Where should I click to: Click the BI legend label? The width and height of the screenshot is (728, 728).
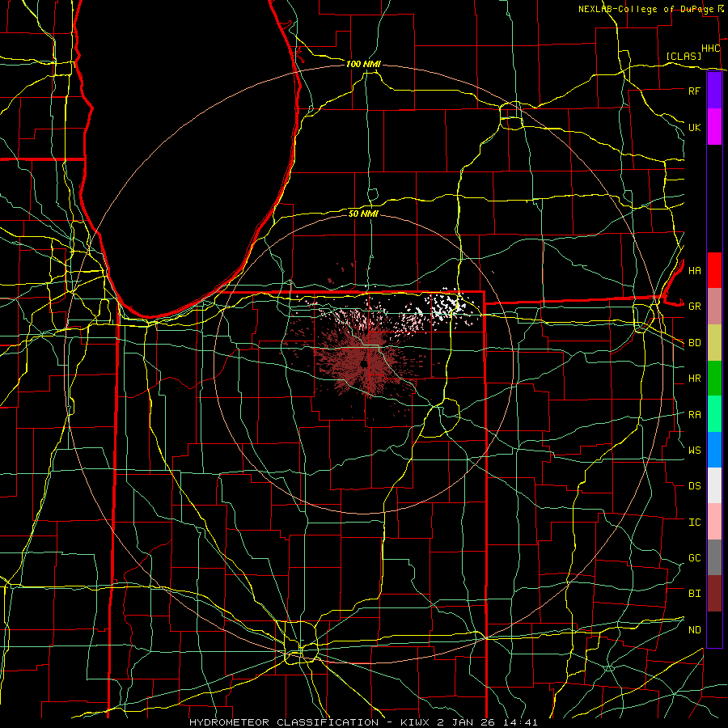(x=694, y=594)
